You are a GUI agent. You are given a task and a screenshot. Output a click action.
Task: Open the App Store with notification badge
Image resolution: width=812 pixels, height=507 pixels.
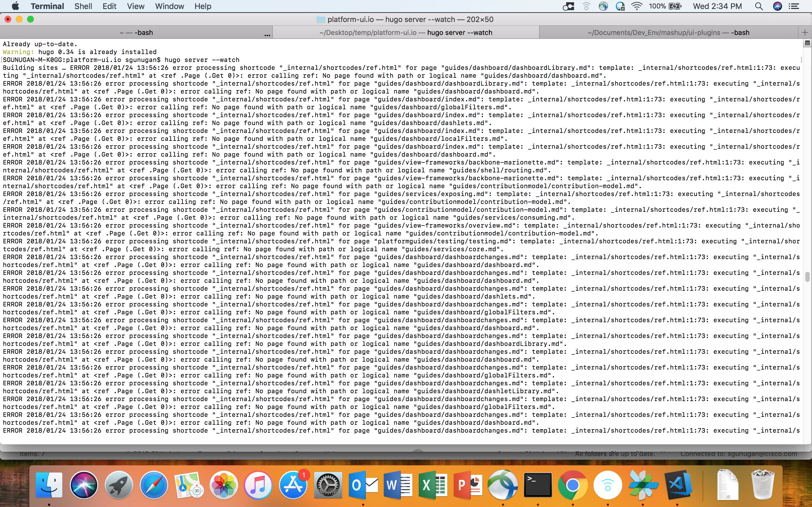pos(293,484)
